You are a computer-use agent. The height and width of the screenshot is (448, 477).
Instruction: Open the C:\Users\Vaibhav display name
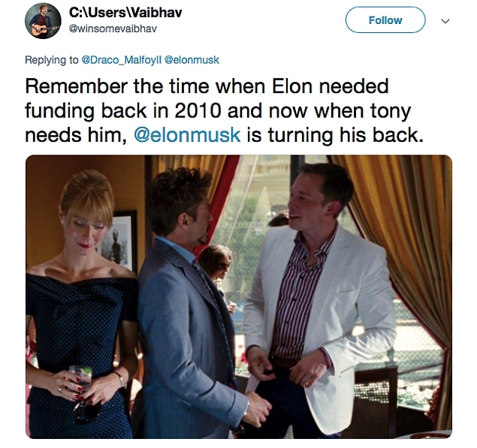point(125,13)
